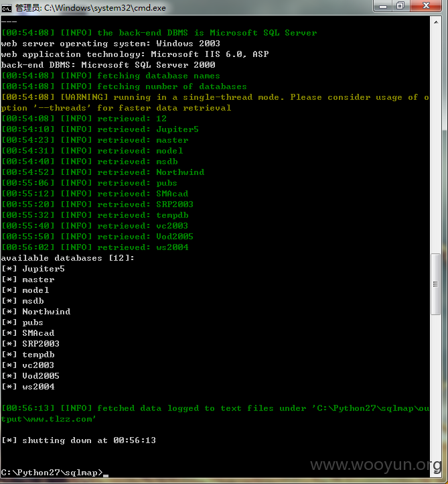Viewport: 448px width, 484px height.
Task: Click the 'fetched data logged to text files' line
Action: 215,414
